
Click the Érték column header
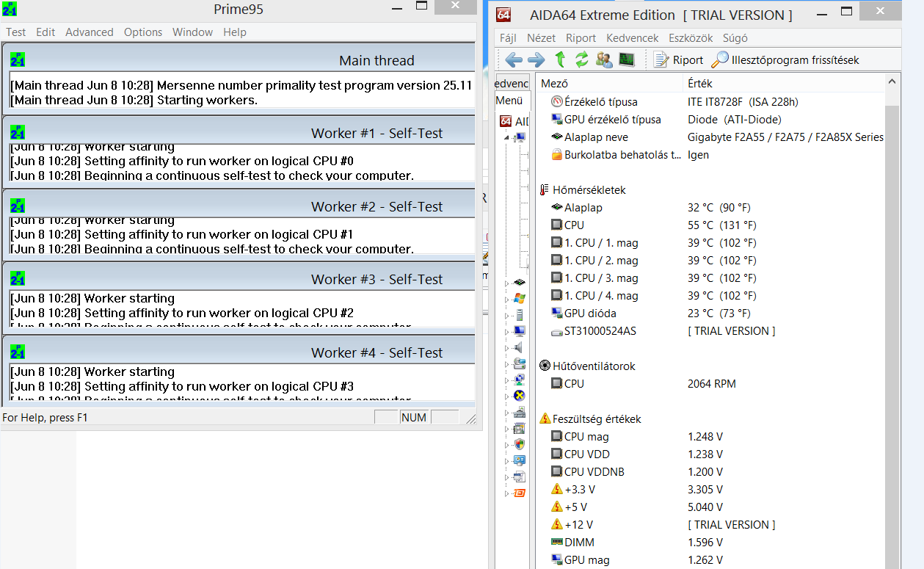(x=784, y=84)
